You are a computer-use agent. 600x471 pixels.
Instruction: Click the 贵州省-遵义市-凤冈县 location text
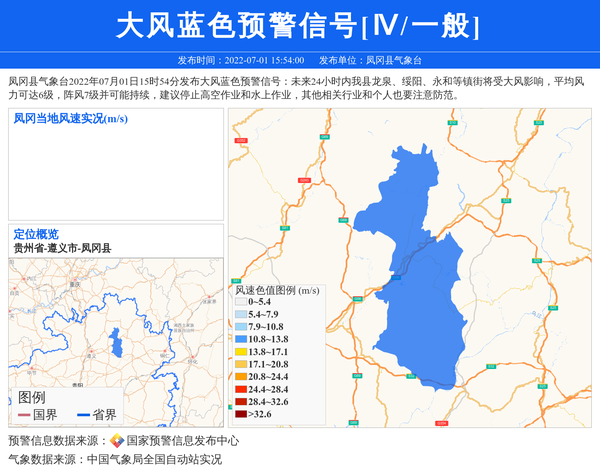[x=62, y=247]
